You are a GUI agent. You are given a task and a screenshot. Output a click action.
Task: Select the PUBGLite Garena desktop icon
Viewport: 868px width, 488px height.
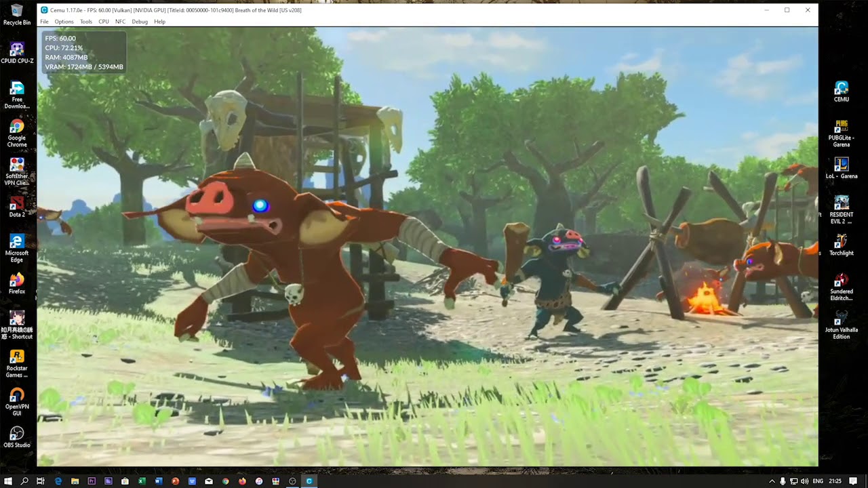pos(842,134)
